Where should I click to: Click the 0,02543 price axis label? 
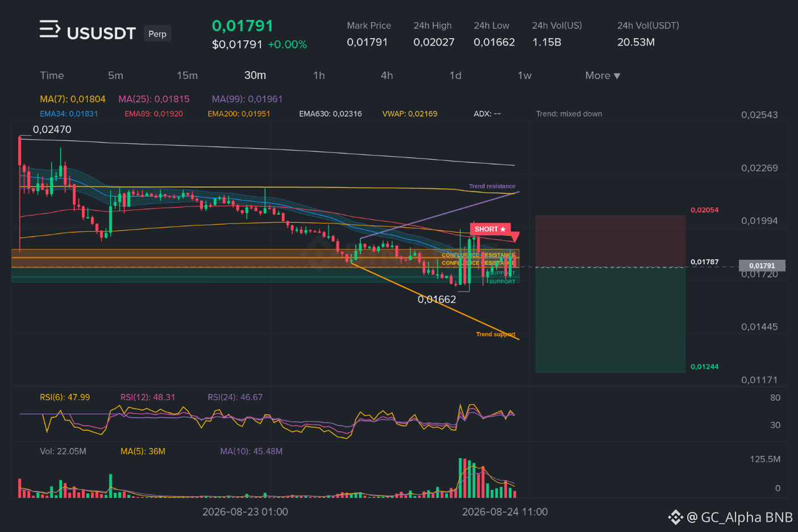pyautogui.click(x=759, y=115)
